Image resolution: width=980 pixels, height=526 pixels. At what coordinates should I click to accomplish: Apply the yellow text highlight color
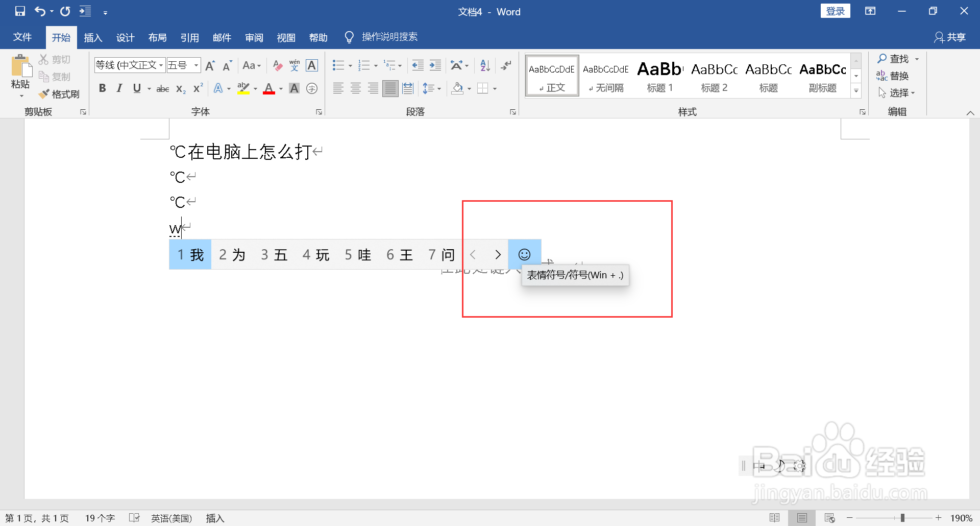point(243,88)
